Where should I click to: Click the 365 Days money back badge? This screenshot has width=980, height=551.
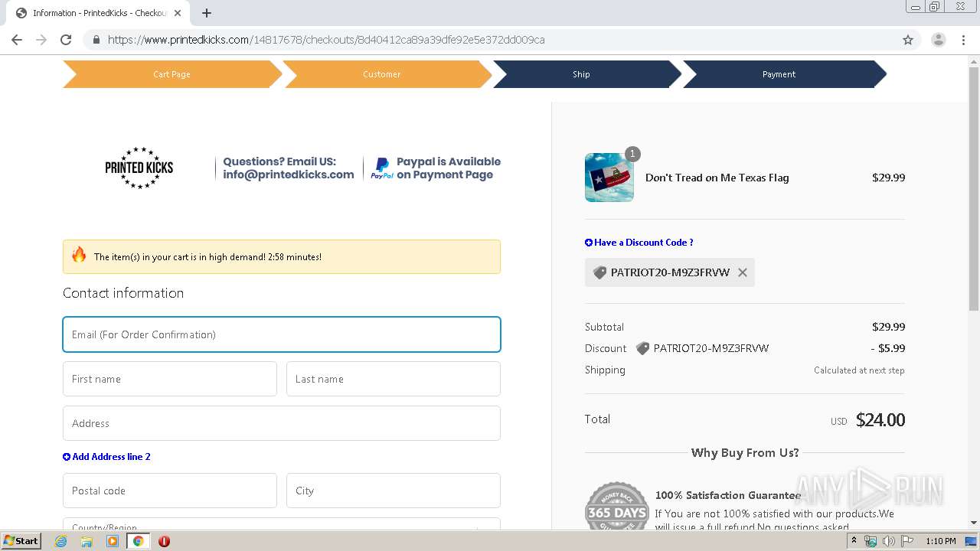617,506
